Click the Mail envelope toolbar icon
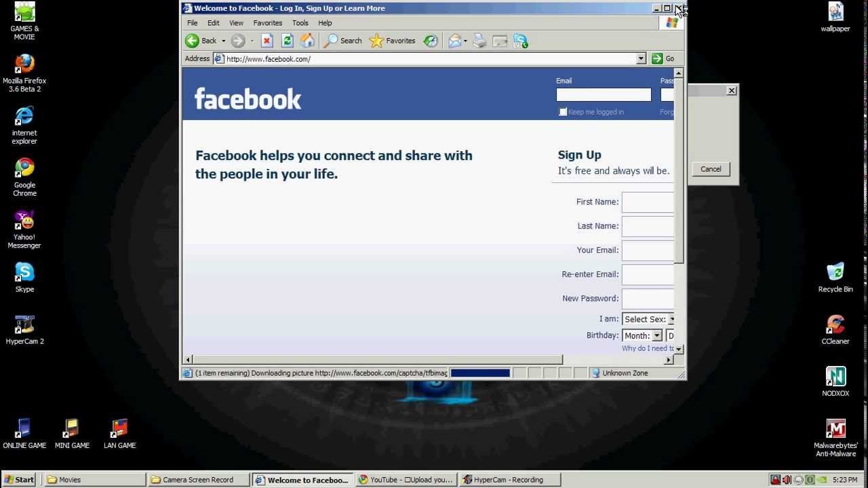 (x=454, y=41)
